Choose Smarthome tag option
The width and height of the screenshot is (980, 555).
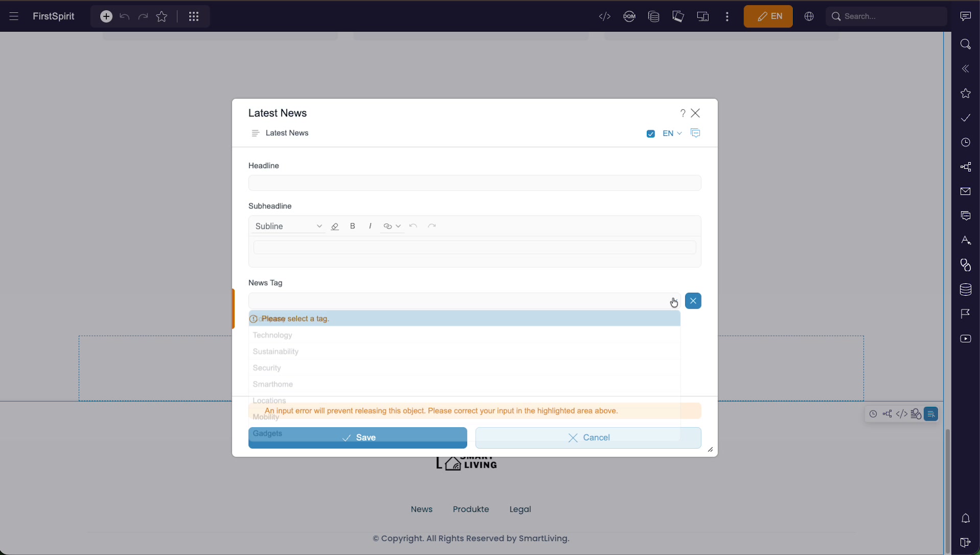[464, 384]
